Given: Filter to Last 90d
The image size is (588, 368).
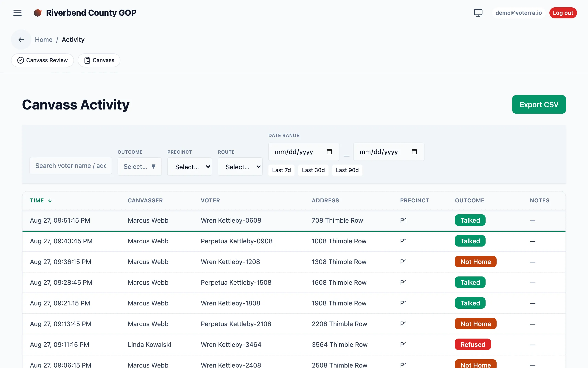Looking at the screenshot, I should (347, 170).
